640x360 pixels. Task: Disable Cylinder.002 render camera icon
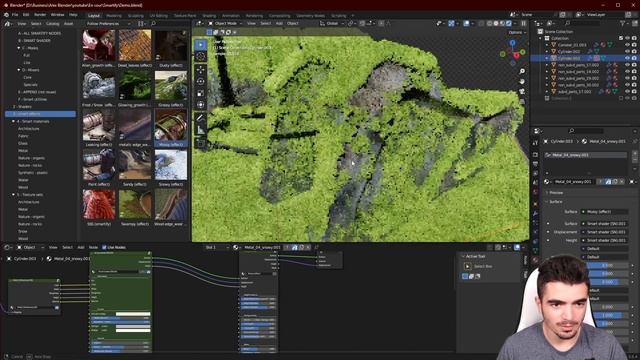pos(634,51)
